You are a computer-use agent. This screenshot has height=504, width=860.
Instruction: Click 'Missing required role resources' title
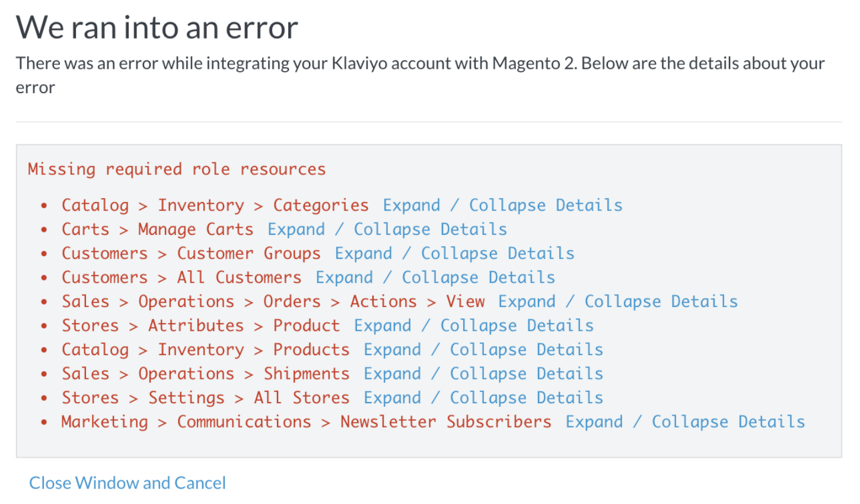pos(177,169)
